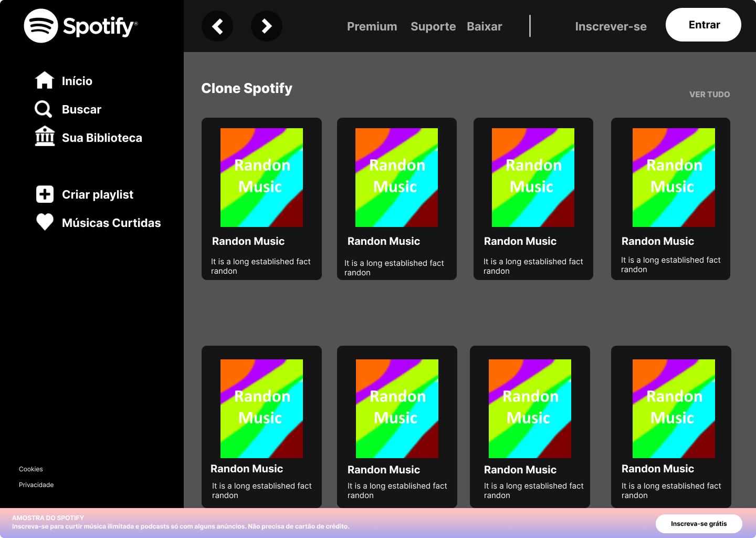Click the Inscrever-se link

(x=611, y=27)
